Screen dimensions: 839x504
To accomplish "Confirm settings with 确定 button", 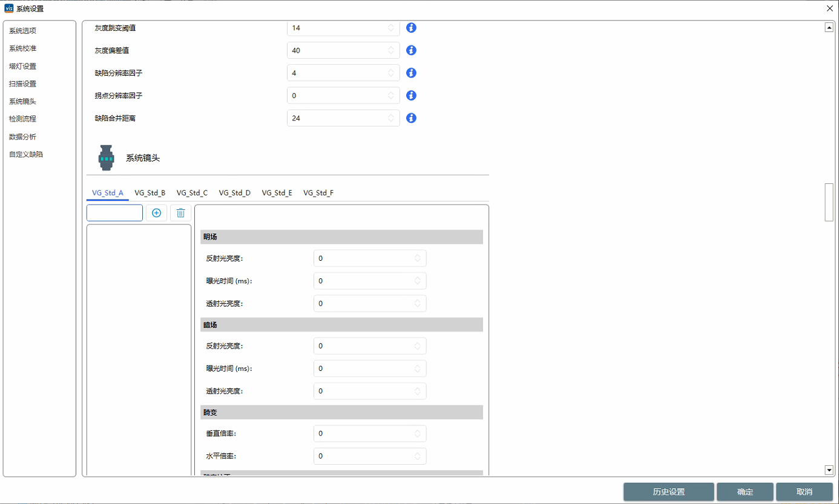I will tap(745, 492).
